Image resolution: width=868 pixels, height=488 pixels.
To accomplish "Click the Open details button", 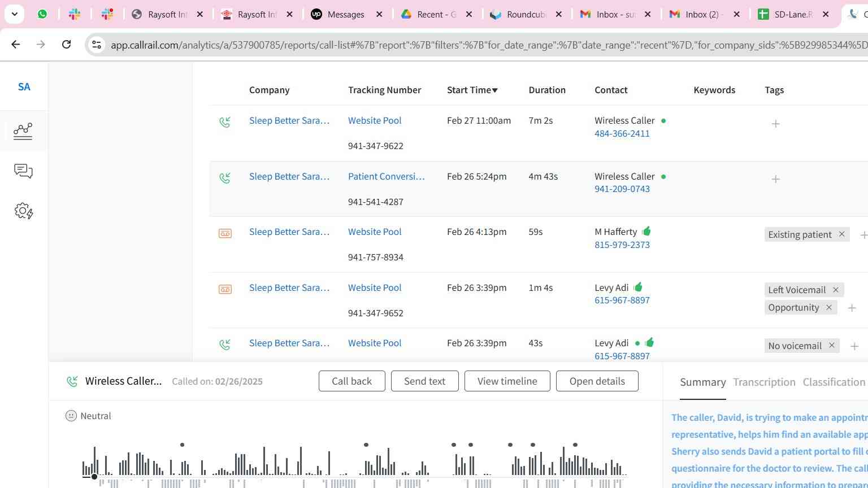I will [597, 381].
